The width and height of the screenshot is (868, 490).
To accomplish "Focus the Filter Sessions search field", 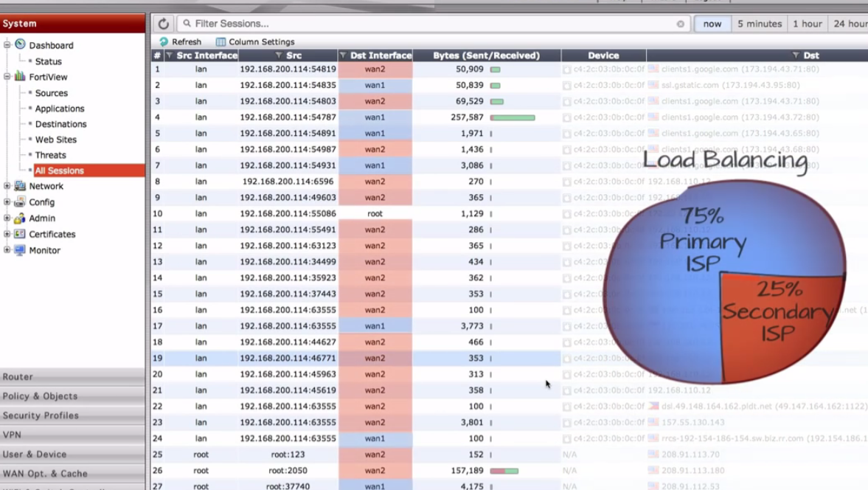I will [434, 24].
